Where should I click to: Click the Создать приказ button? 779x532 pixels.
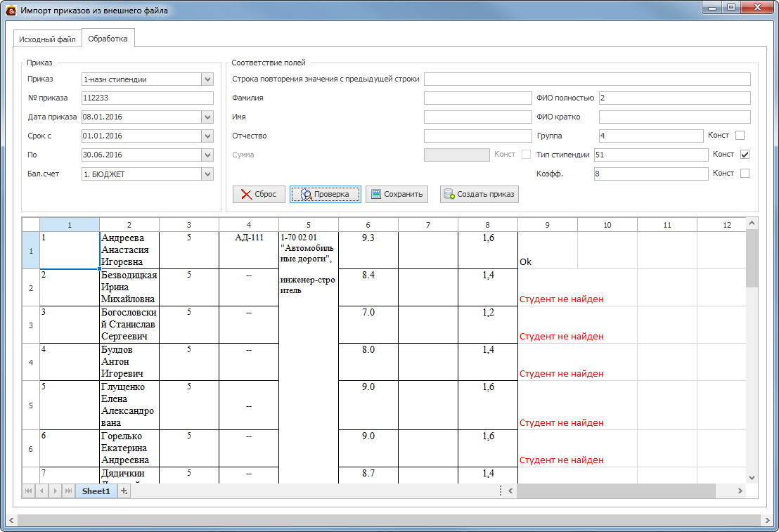tap(479, 194)
